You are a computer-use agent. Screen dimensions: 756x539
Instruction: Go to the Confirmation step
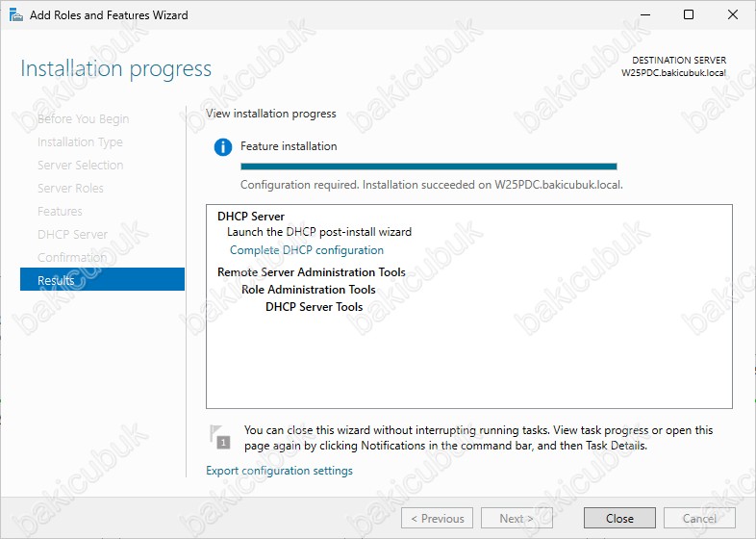(72, 258)
